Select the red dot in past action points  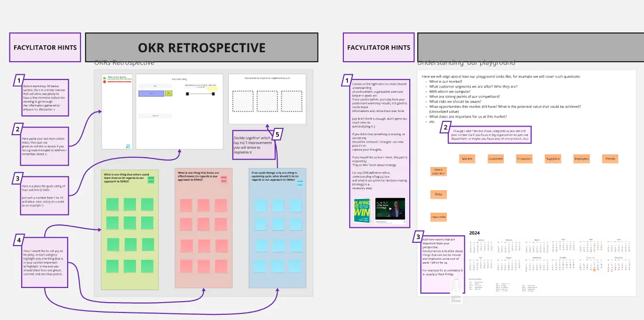tap(104, 82)
